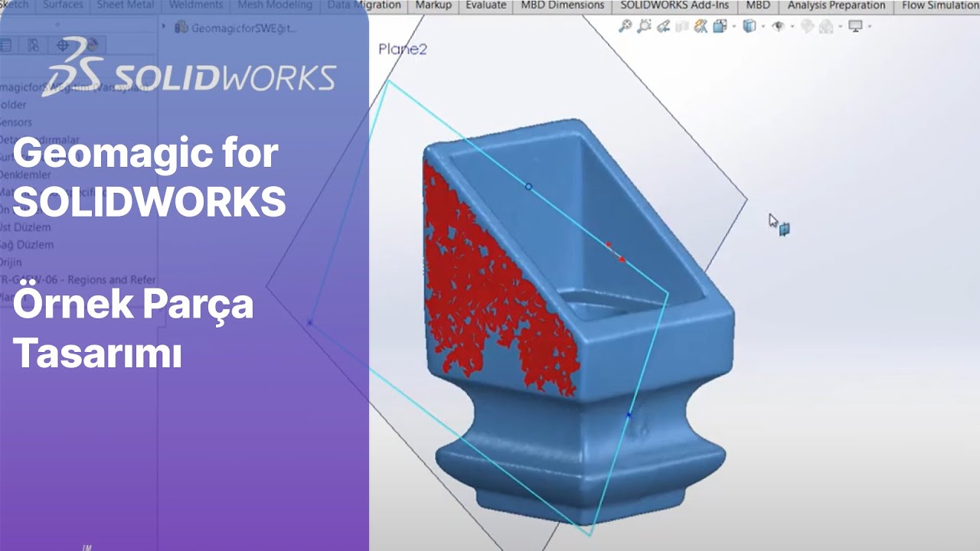Screen dimensions: 980x551
Task: Click the Zoom to Area icon
Action: tap(644, 26)
